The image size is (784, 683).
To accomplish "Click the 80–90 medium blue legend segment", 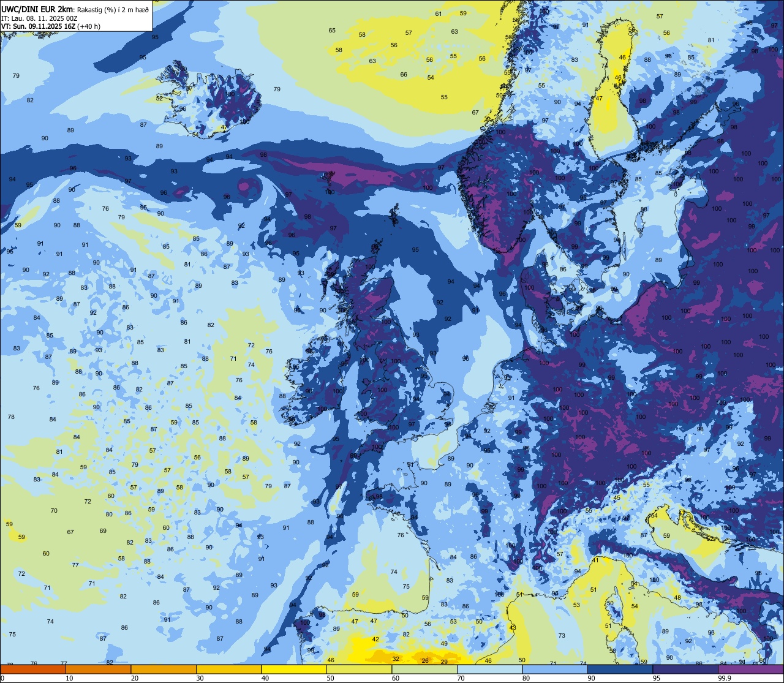I will tap(555, 669).
